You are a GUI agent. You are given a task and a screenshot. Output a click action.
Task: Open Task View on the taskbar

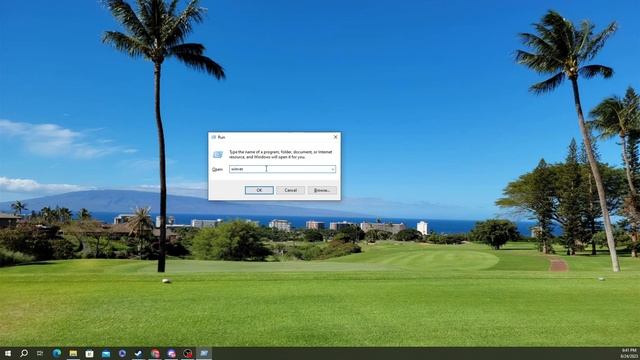(x=40, y=353)
